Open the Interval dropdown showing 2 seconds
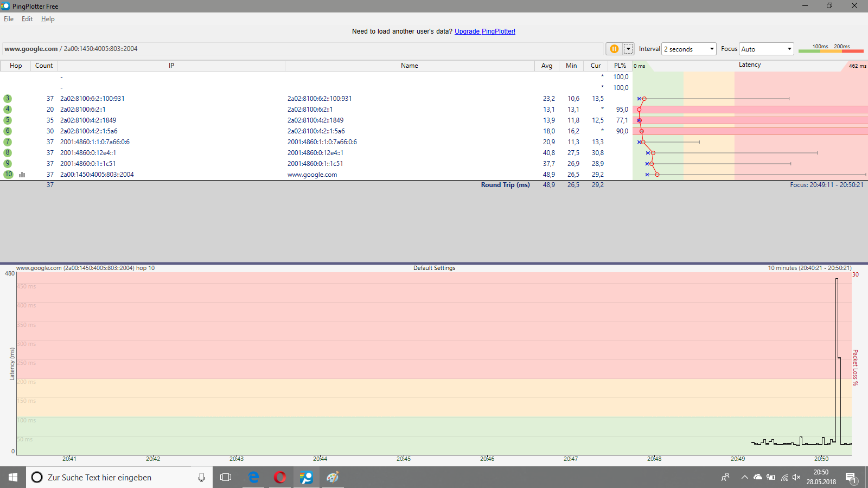This screenshot has width=868, height=488. point(689,49)
